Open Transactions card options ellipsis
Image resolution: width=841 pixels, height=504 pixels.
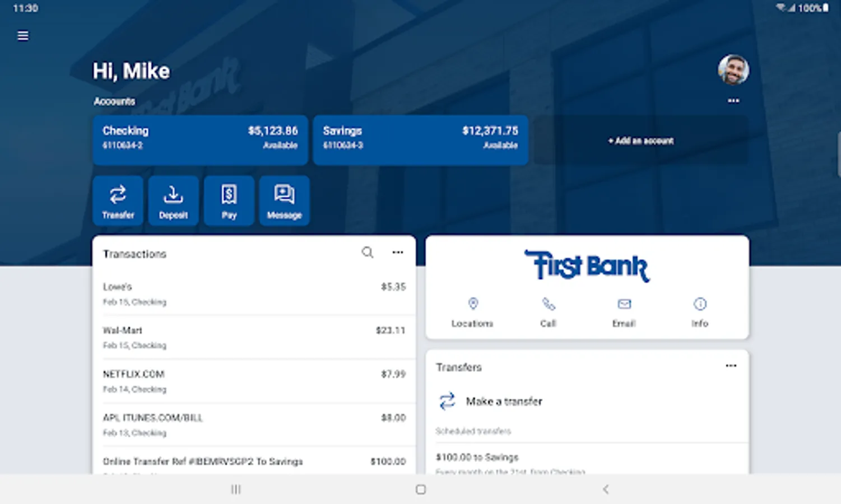click(x=398, y=253)
